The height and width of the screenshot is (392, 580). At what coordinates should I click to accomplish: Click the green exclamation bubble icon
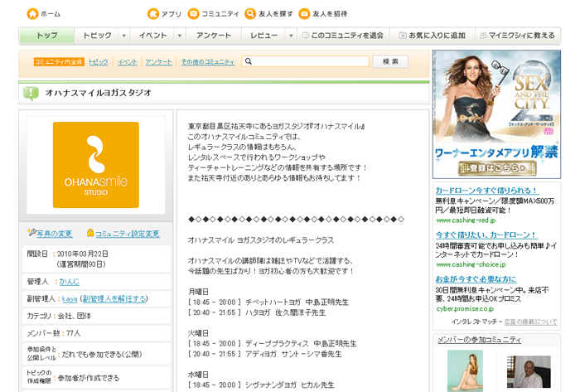point(31,93)
